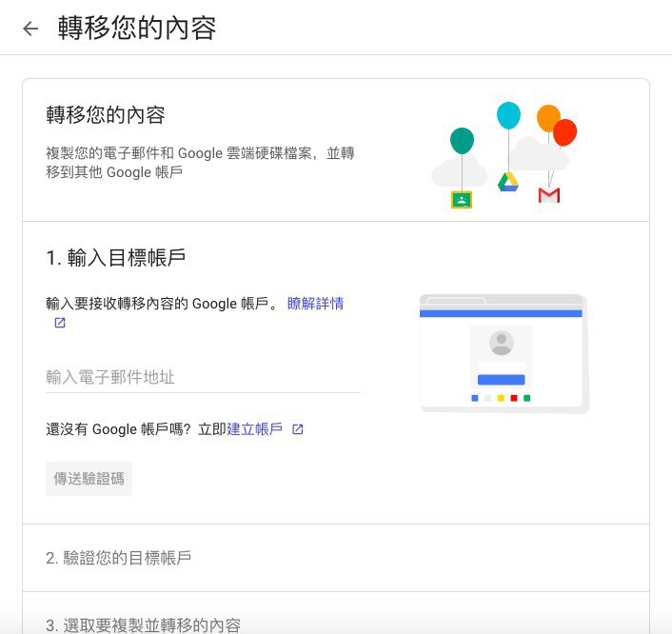Open the 建立帳戶 link
The image size is (672, 634).
254,429
